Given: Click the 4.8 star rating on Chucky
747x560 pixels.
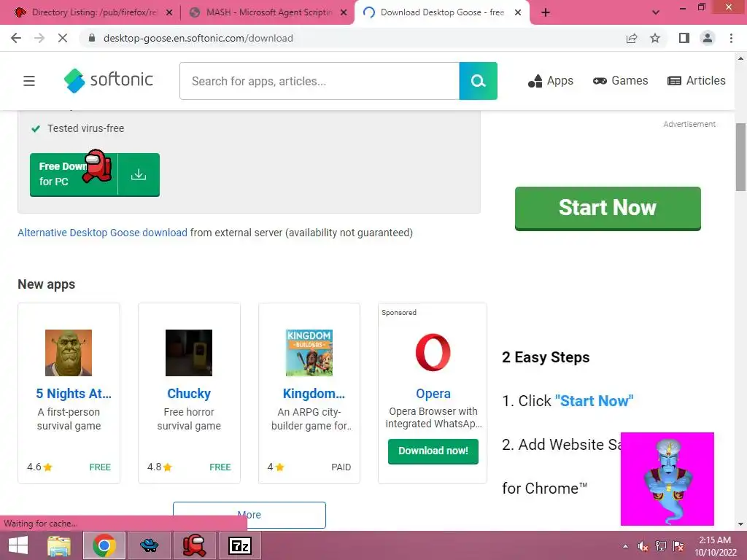Looking at the screenshot, I should [x=159, y=467].
